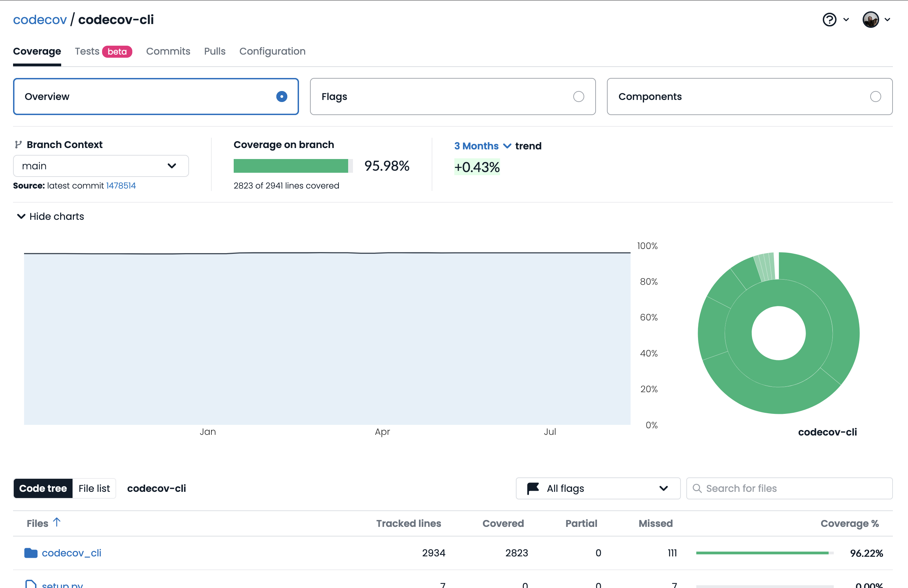The width and height of the screenshot is (908, 588).
Task: Open latest commit 1478514 link
Action: [x=121, y=185]
